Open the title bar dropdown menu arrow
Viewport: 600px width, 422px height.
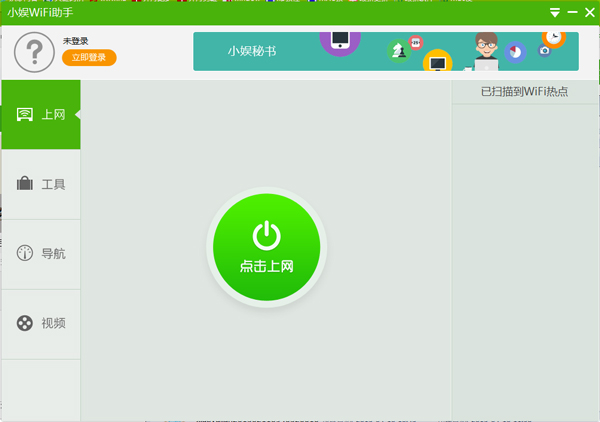pyautogui.click(x=556, y=13)
